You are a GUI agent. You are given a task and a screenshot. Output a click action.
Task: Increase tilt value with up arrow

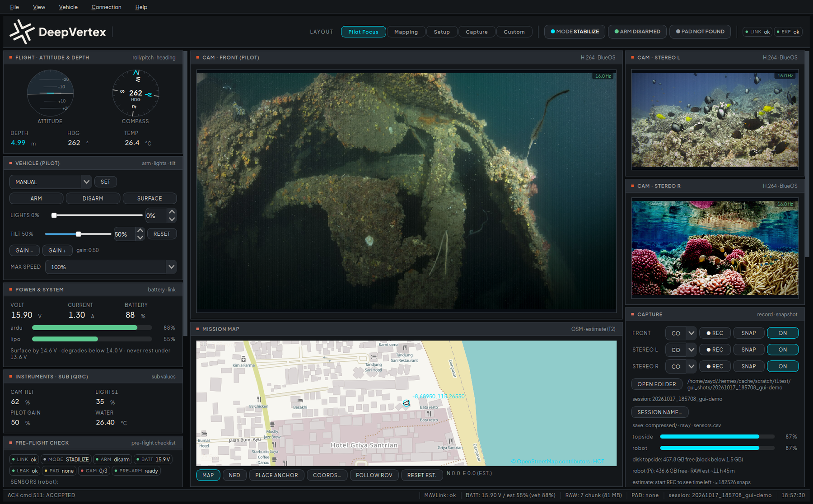(x=140, y=230)
